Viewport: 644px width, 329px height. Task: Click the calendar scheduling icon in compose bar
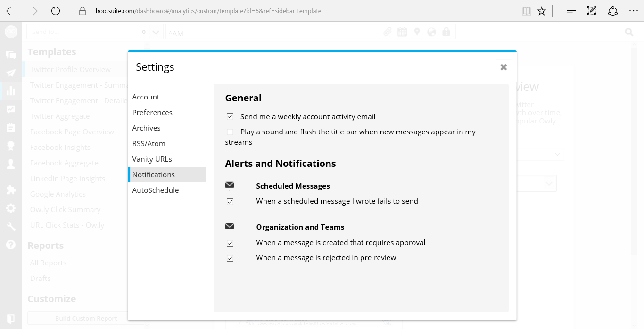402,32
